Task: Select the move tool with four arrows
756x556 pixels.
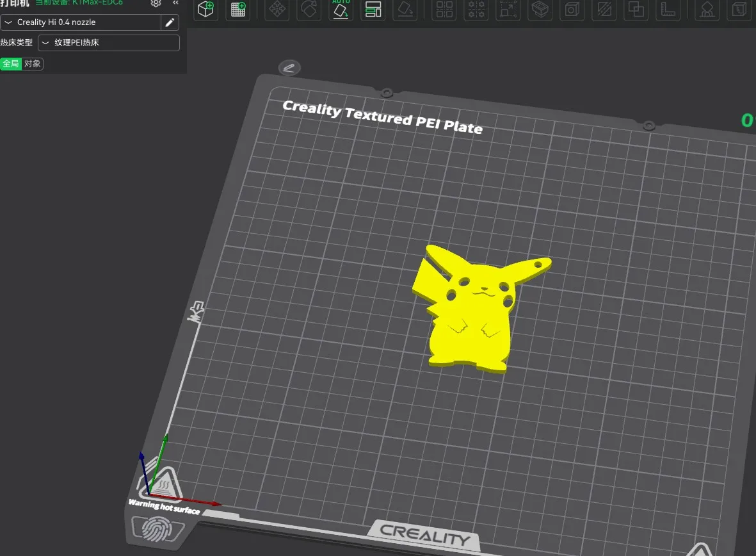Action: pyautogui.click(x=277, y=9)
